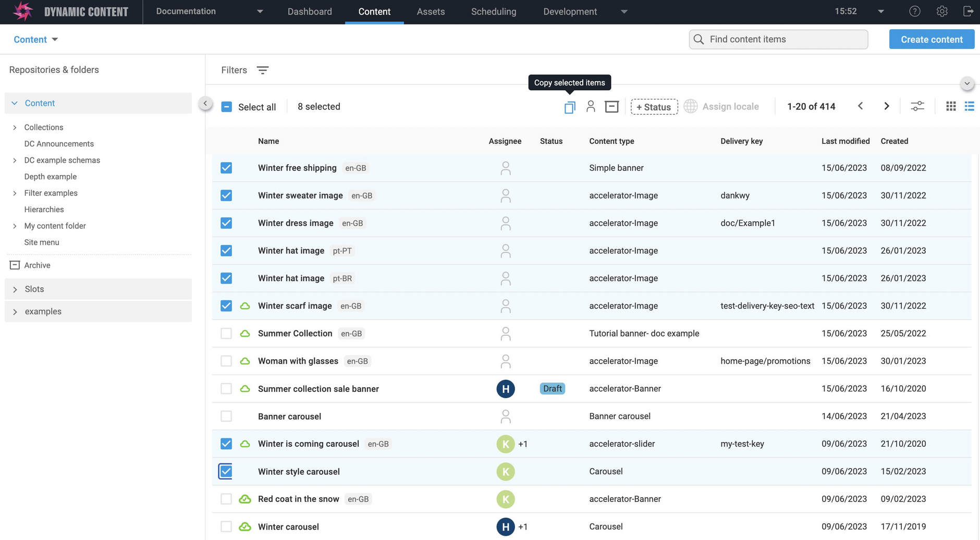Click the log out icon

[x=968, y=11]
